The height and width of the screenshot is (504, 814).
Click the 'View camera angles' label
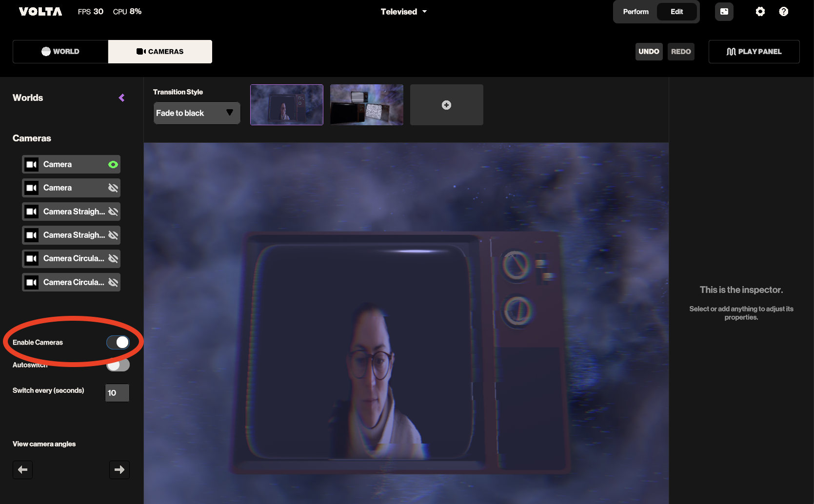[44, 444]
